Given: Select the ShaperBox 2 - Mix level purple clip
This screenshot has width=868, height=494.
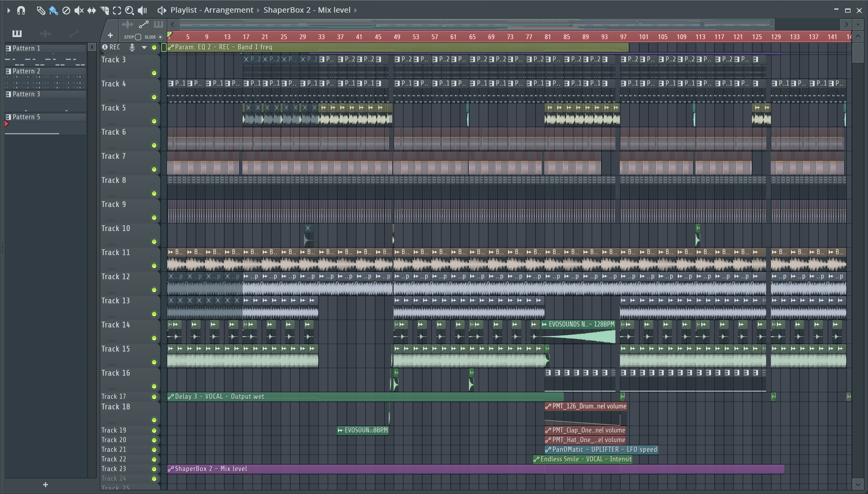Looking at the screenshot, I should (476, 469).
